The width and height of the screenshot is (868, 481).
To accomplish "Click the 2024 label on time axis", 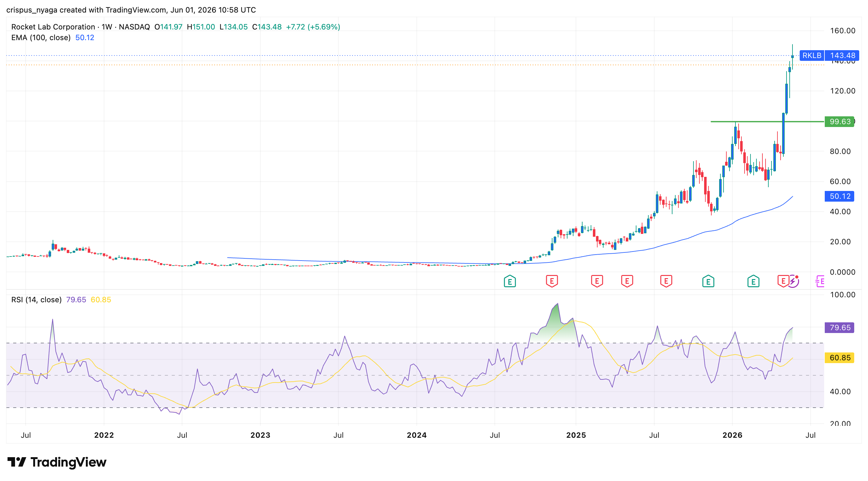I will [x=416, y=435].
